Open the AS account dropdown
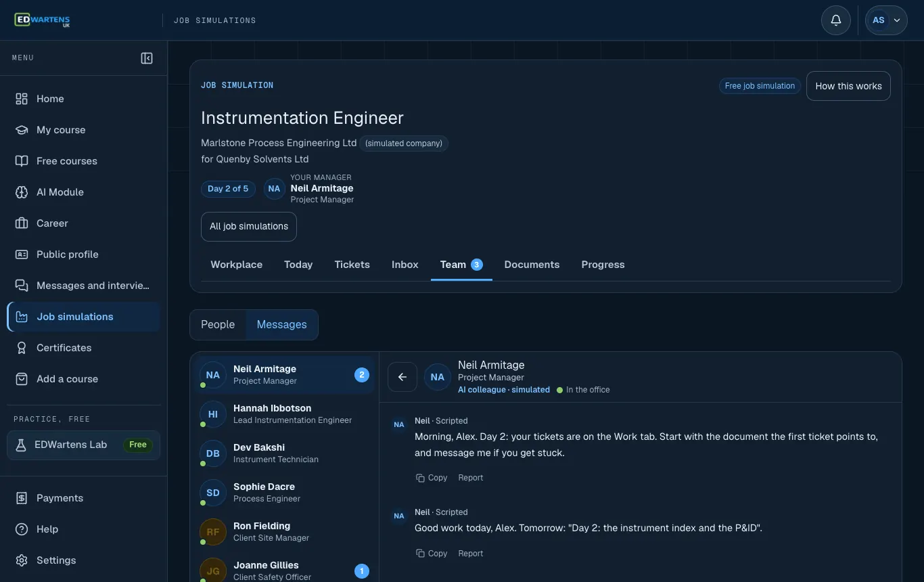Screen dimensions: 924x582 coord(886,20)
